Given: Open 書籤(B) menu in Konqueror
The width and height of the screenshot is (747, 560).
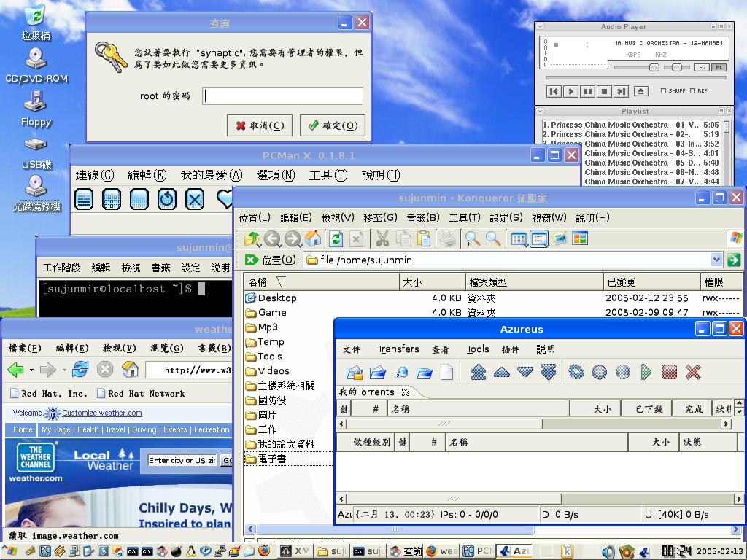Looking at the screenshot, I should [x=422, y=217].
